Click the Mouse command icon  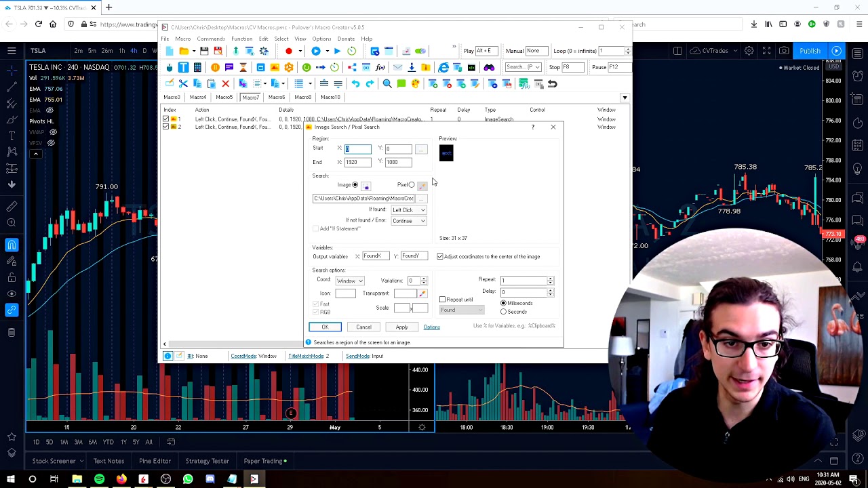(x=170, y=67)
